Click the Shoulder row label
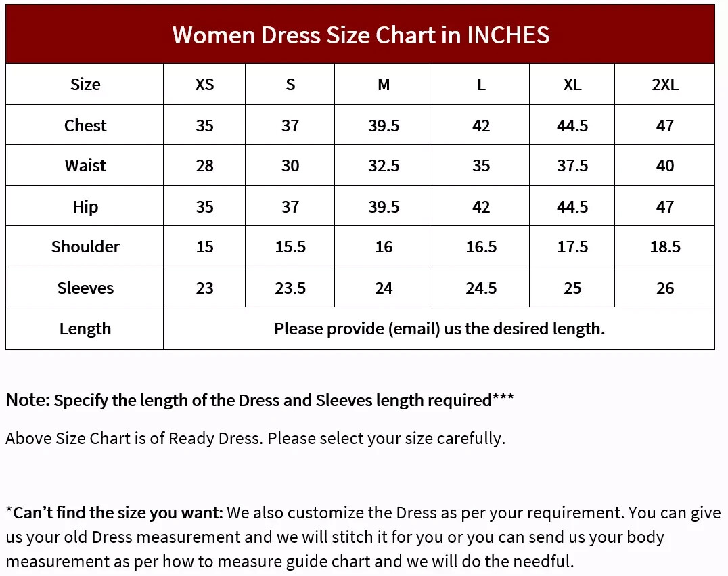The image size is (728, 576). point(85,246)
